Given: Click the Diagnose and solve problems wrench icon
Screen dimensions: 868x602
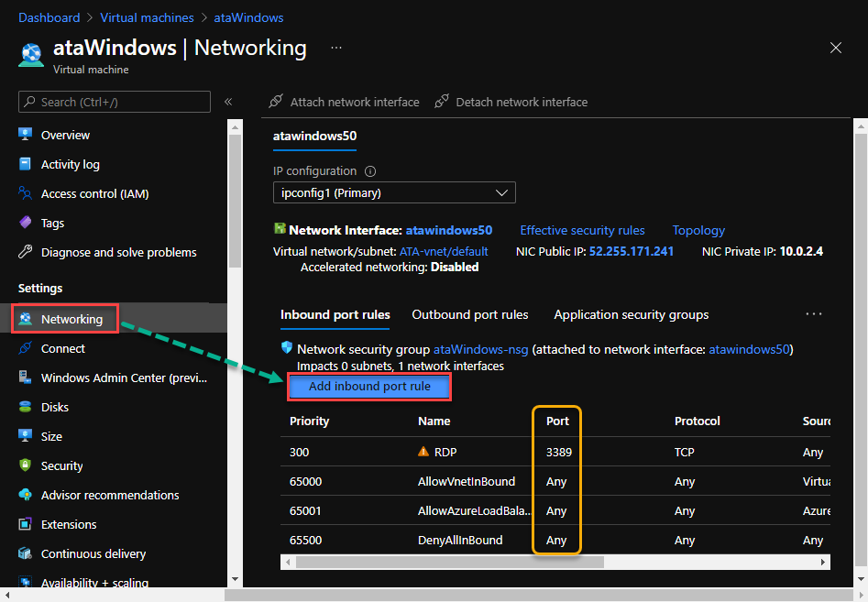Looking at the screenshot, I should pos(25,252).
